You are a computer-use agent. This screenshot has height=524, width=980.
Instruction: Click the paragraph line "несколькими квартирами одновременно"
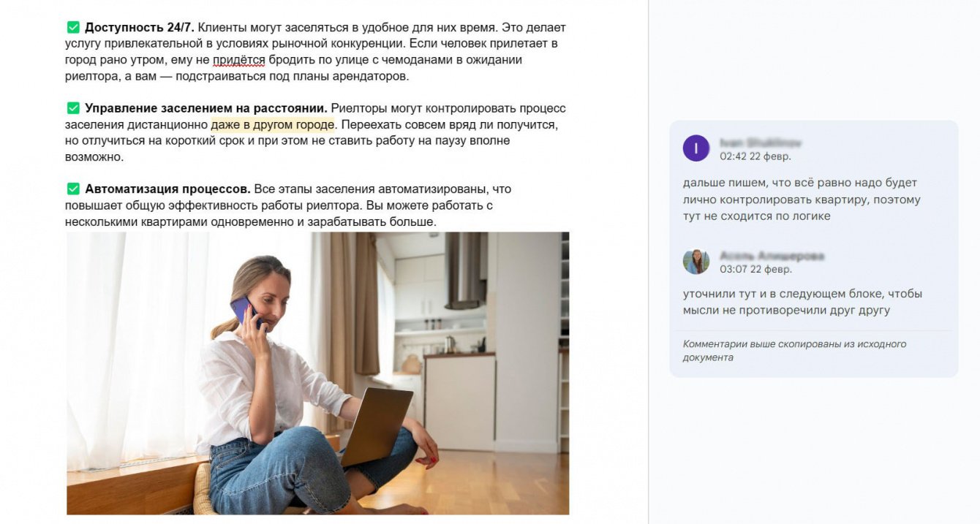pos(179,221)
